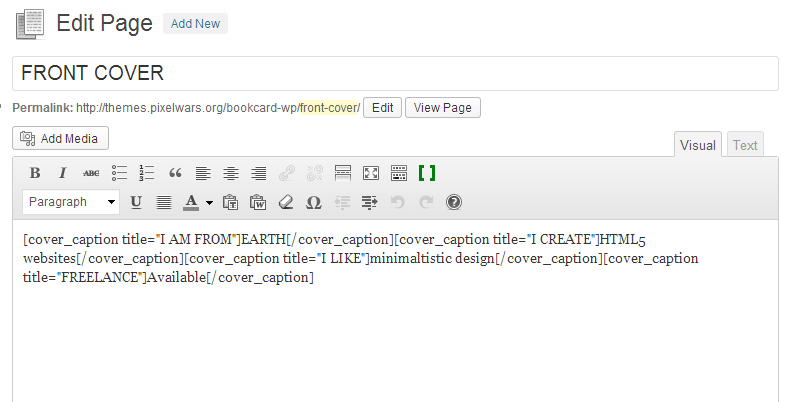Insert a bulleted list
The height and width of the screenshot is (402, 792).
[119, 173]
